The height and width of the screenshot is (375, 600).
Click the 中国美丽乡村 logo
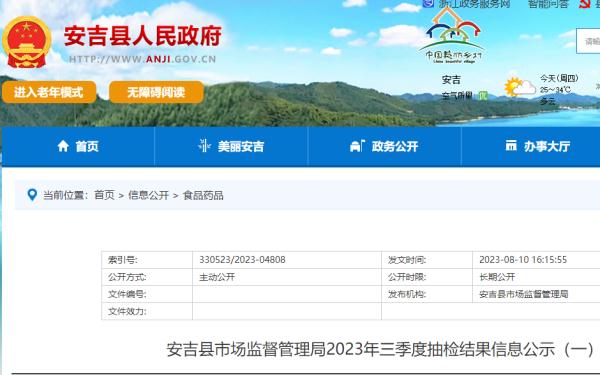[x=453, y=36]
